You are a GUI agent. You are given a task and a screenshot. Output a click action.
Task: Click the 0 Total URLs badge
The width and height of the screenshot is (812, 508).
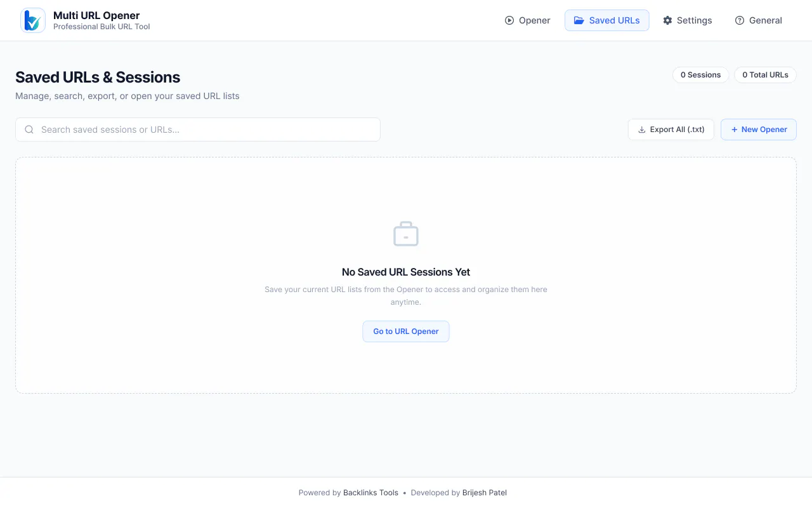click(766, 75)
